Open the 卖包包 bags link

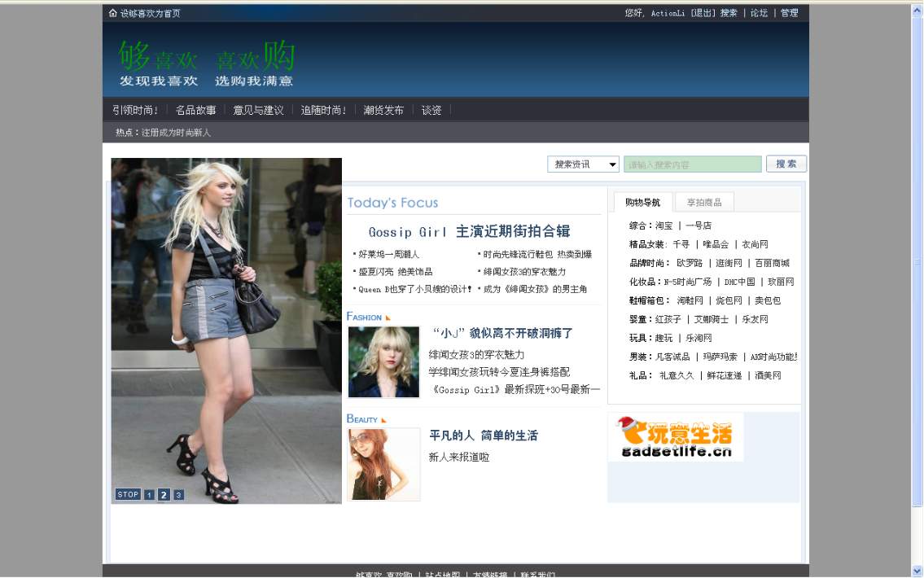pyautogui.click(x=768, y=300)
